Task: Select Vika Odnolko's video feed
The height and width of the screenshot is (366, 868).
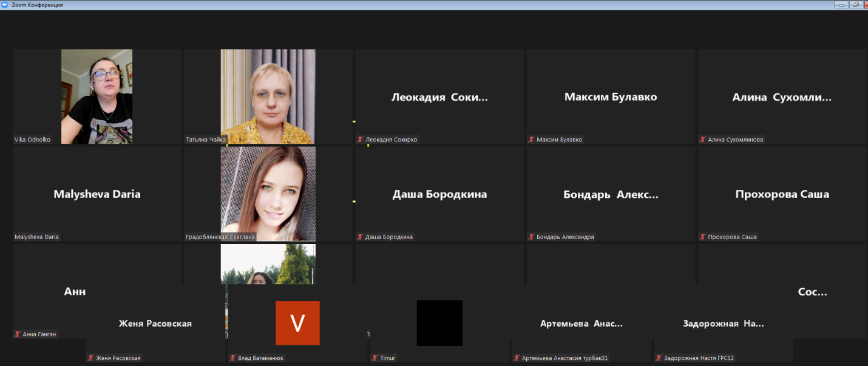Action: [x=97, y=97]
